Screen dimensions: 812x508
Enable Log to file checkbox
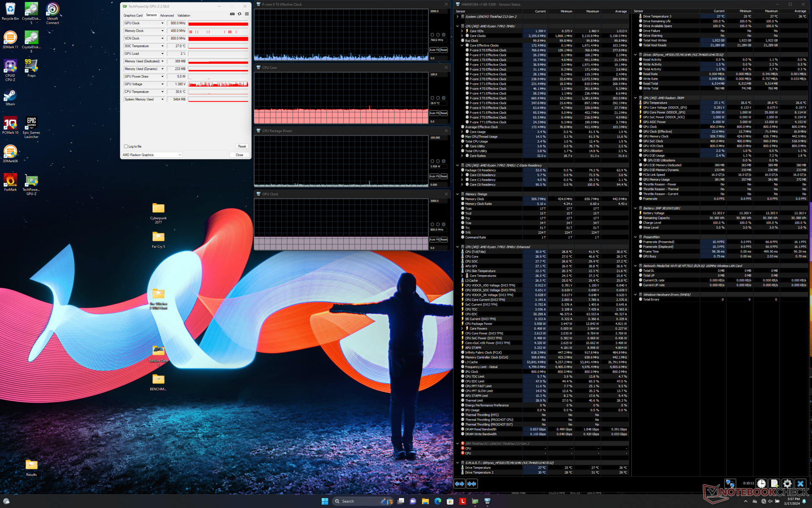(126, 146)
